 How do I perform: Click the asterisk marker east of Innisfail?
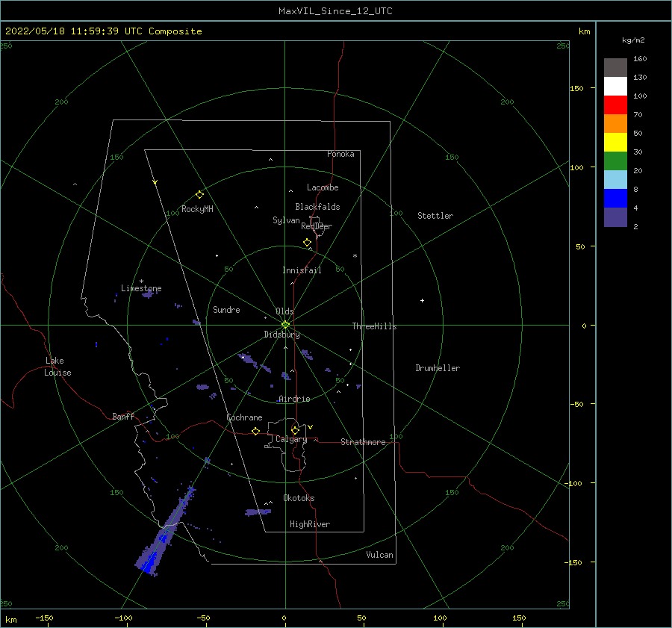click(x=355, y=256)
